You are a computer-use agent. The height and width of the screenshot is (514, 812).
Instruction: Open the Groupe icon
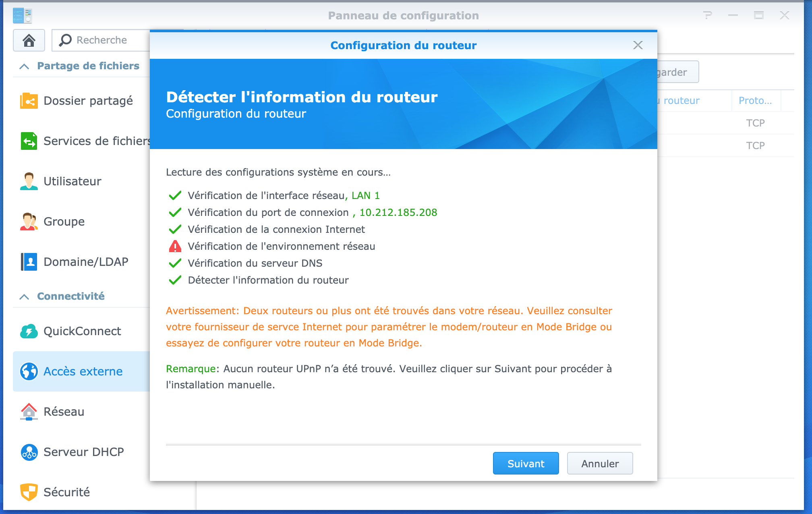point(29,222)
